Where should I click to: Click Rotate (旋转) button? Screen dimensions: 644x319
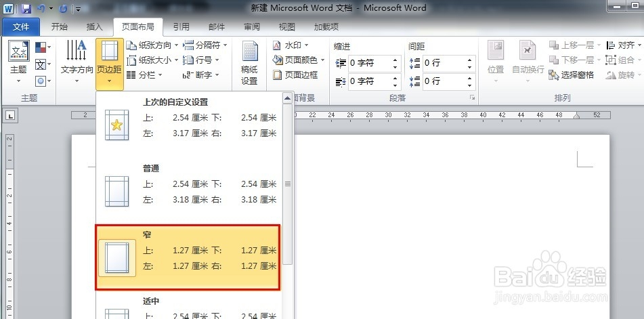click(x=624, y=75)
